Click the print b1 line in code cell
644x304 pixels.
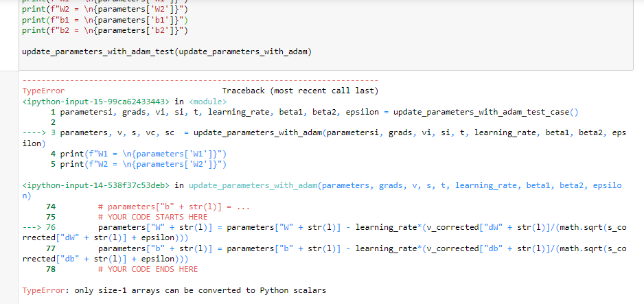105,20
